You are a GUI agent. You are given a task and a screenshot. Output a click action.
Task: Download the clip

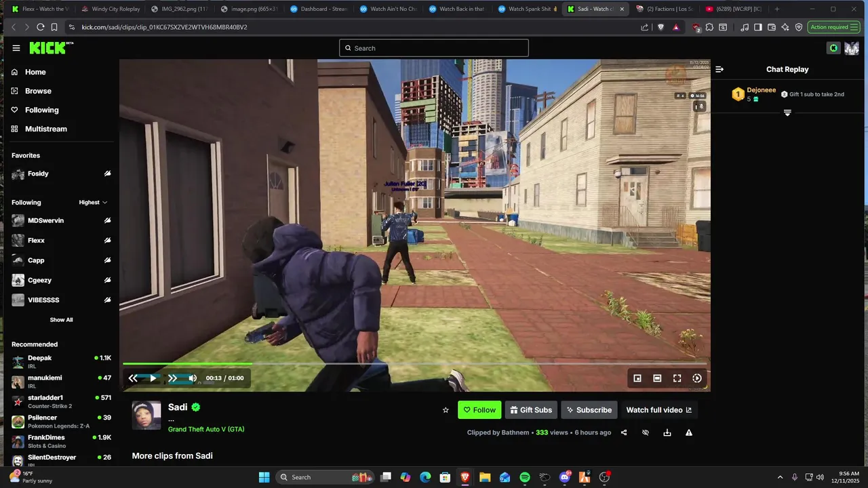(667, 432)
